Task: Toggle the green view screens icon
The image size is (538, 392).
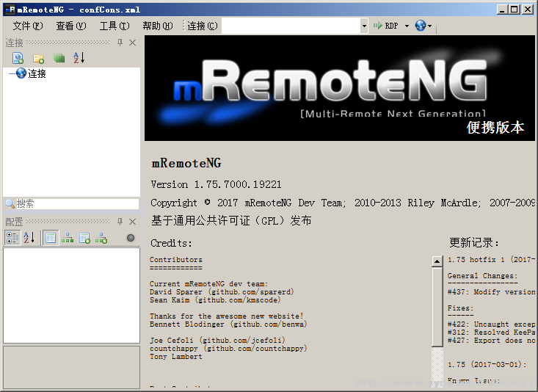Action: coord(59,58)
